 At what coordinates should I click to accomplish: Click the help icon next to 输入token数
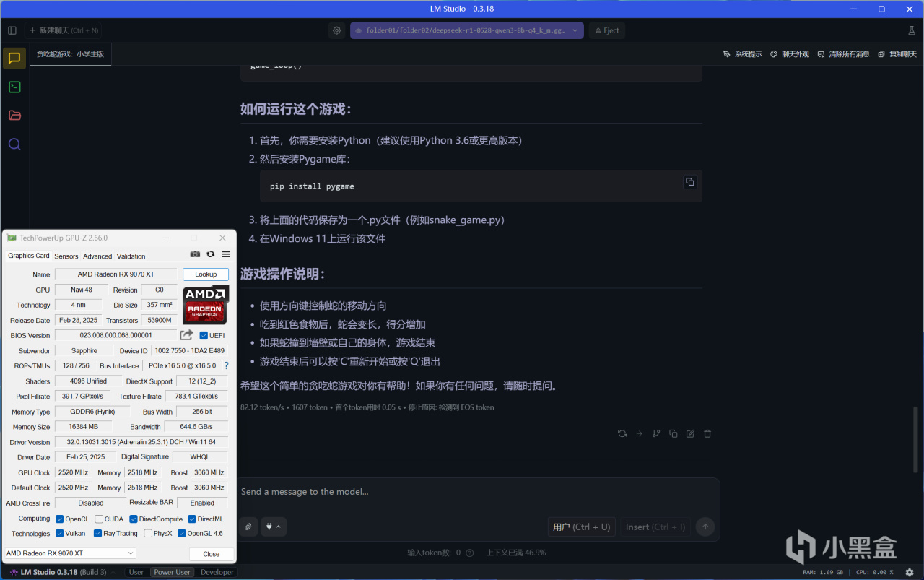coord(469,553)
